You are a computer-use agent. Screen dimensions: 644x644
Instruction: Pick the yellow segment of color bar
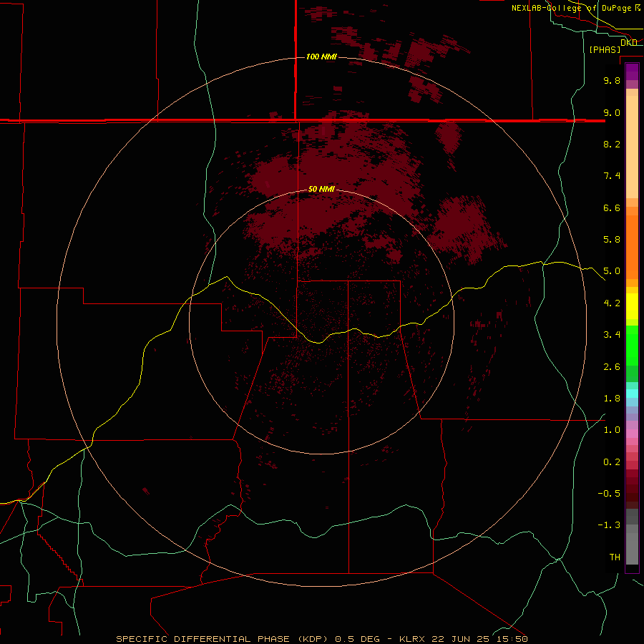(632, 306)
